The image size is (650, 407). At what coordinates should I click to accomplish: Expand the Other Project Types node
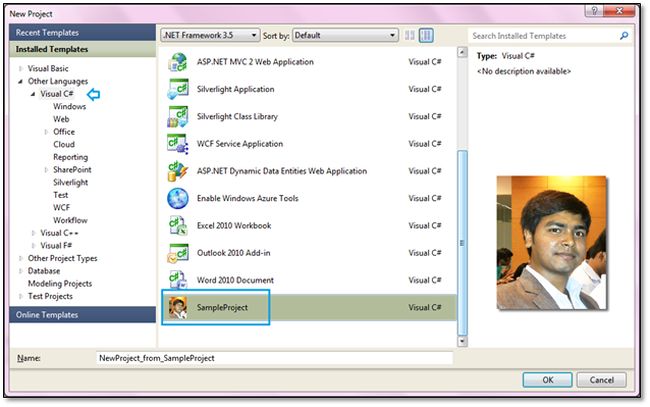point(20,258)
